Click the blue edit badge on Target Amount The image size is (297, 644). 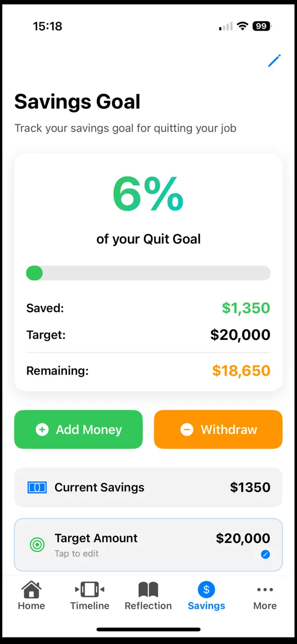click(265, 555)
